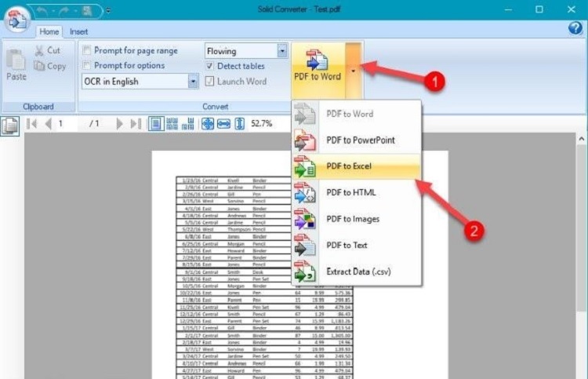588x379 pixels.
Task: Choose Extract Data (.csv) menu entry
Action: [x=356, y=271]
